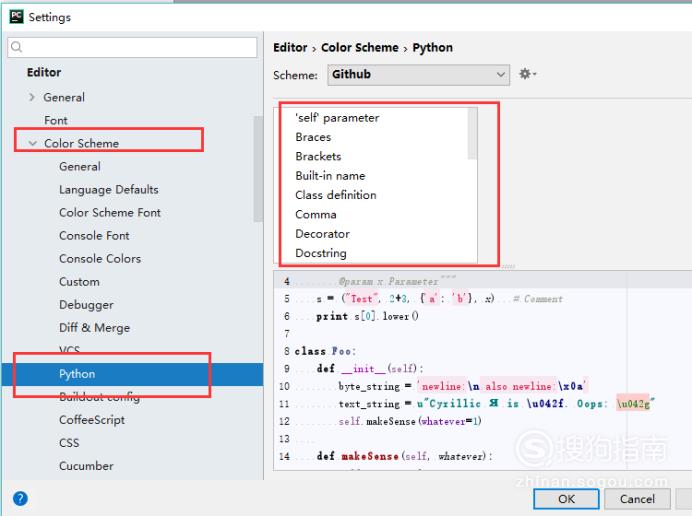Image resolution: width=692 pixels, height=516 pixels.
Task: Click Color Scheme in the breadcrumb
Action: (360, 48)
